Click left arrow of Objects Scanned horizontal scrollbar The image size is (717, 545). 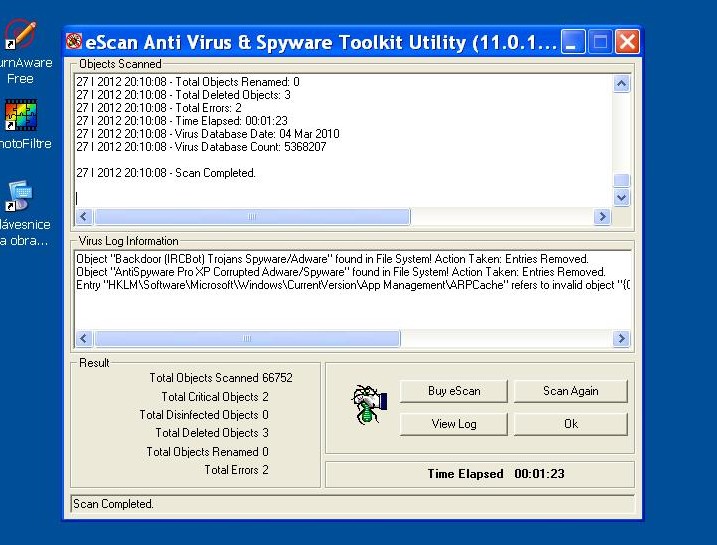coord(84,216)
